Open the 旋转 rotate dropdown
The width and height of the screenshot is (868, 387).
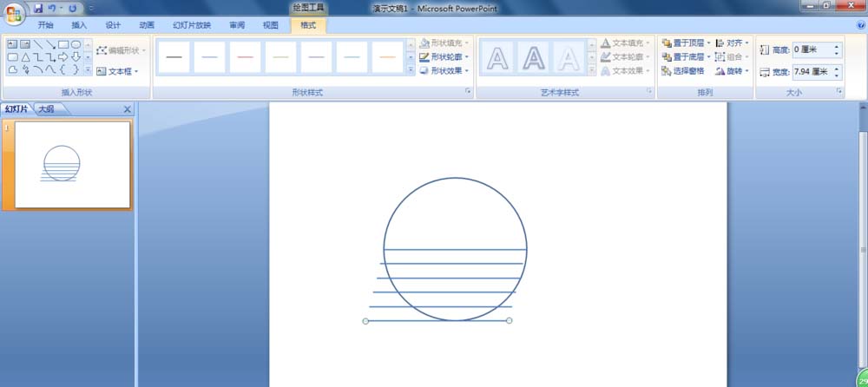[732, 71]
